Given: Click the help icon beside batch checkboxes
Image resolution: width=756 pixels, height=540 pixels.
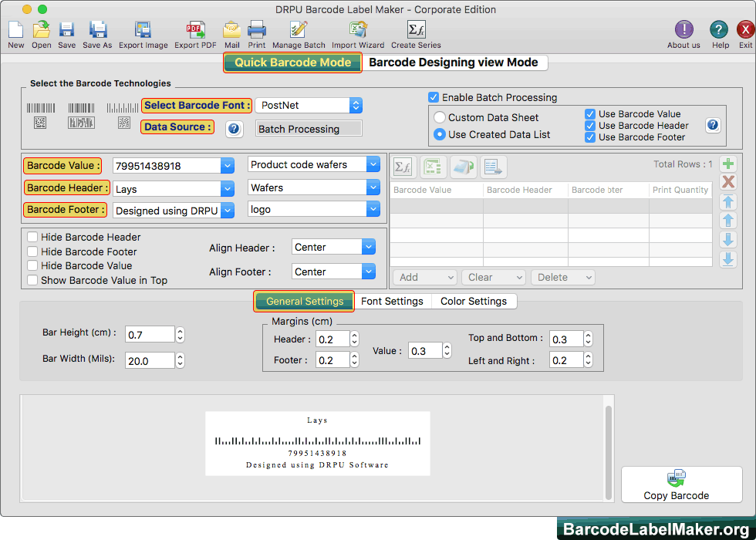Looking at the screenshot, I should point(713,125).
